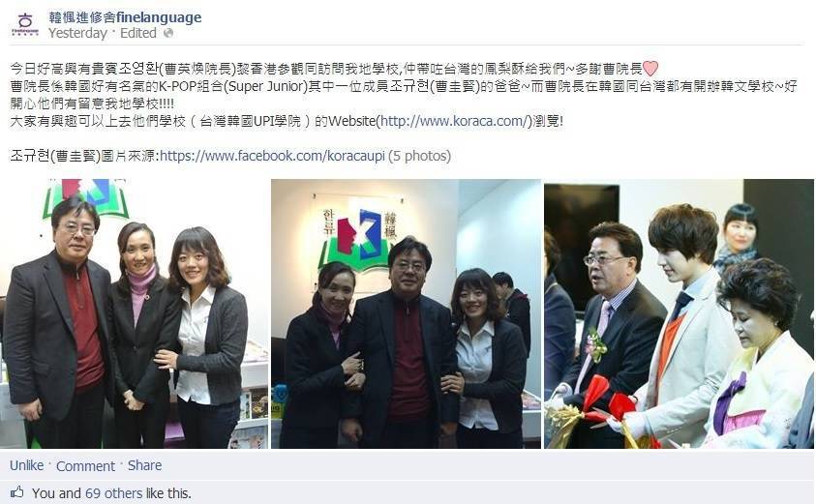Viewport: 816px width, 504px height.
Task: Open the facebook.com/koracaupi link
Action: (x=272, y=156)
